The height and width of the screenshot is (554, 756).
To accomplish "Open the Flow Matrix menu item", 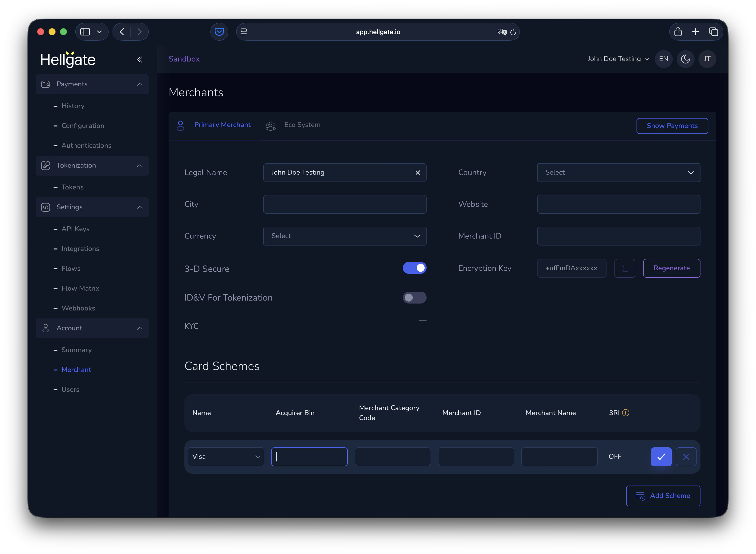I will (80, 288).
